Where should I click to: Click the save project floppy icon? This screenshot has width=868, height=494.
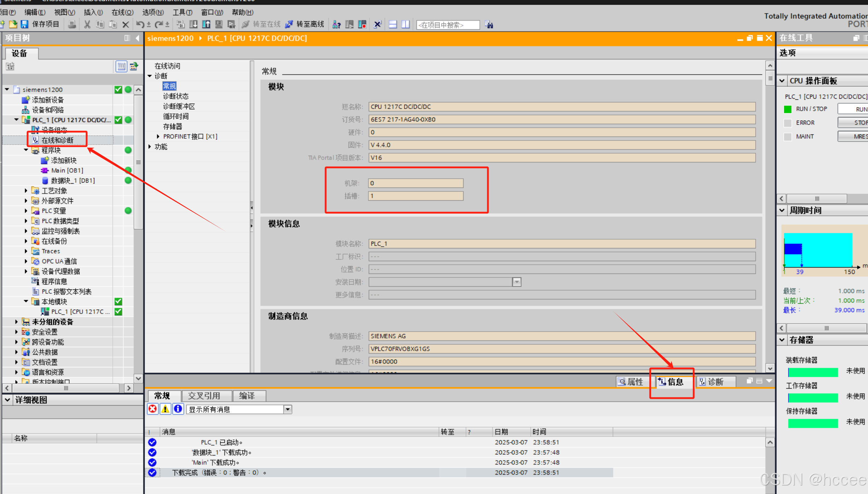click(x=24, y=24)
